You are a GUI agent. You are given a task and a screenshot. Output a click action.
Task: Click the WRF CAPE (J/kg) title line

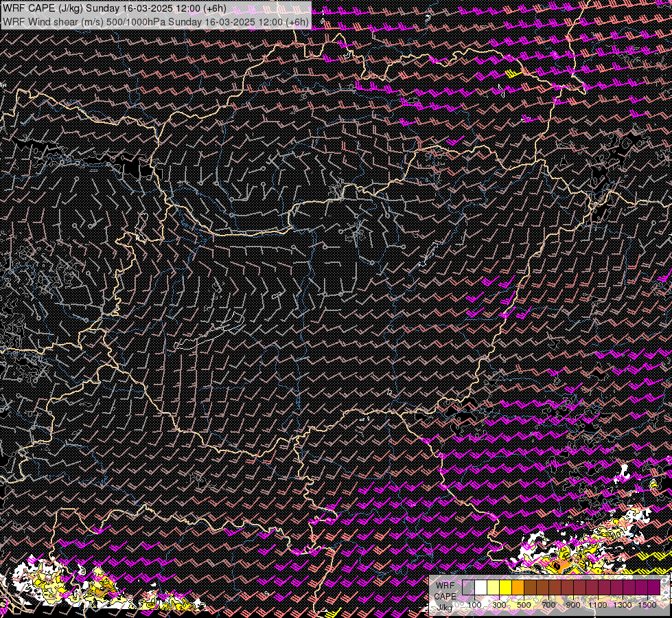(x=115, y=8)
